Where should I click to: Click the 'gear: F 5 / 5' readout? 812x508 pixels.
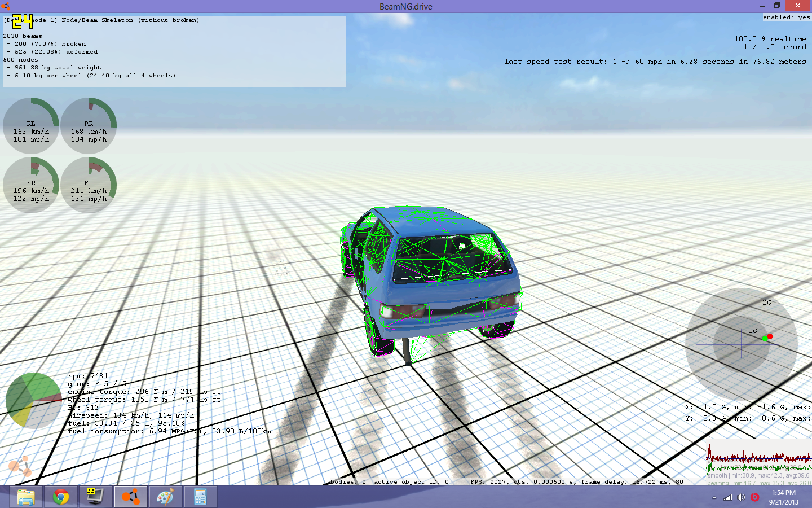click(x=97, y=384)
